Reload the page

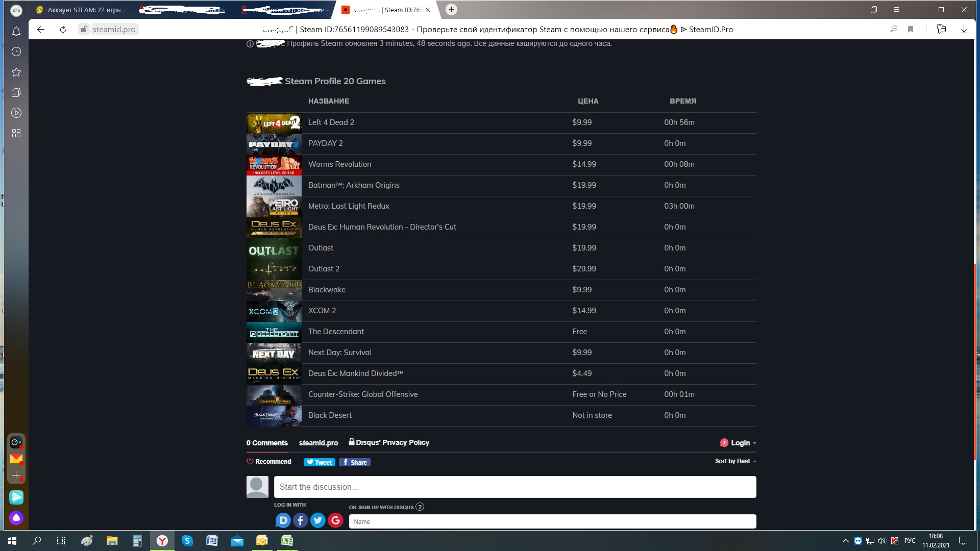pyautogui.click(x=63, y=30)
